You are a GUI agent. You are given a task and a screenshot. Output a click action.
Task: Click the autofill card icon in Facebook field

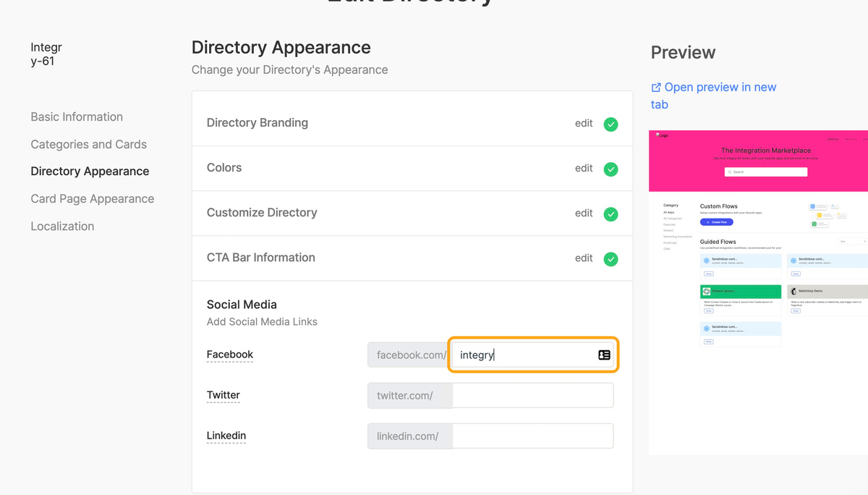[x=604, y=355]
